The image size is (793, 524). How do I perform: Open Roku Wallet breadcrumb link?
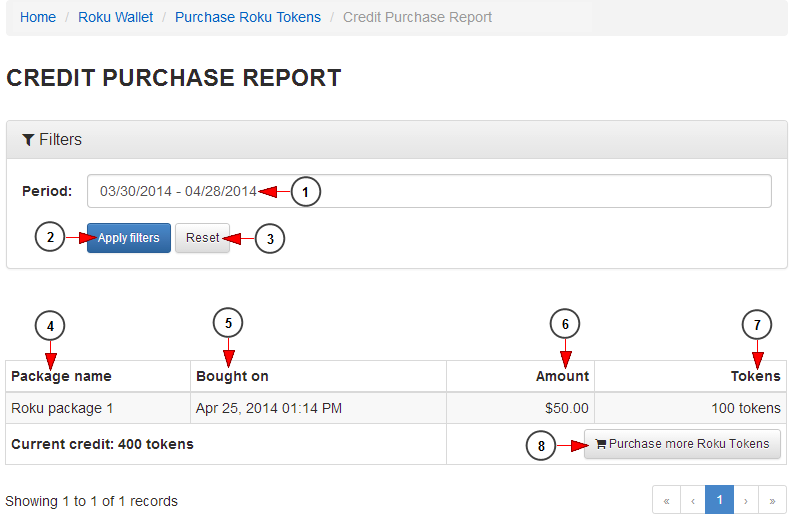(x=115, y=17)
